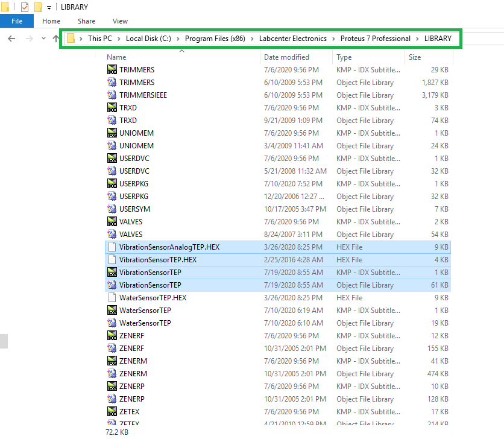Image resolution: width=504 pixels, height=439 pixels.
Task: Navigate to This PC breadcrumb
Action: pyautogui.click(x=100, y=39)
